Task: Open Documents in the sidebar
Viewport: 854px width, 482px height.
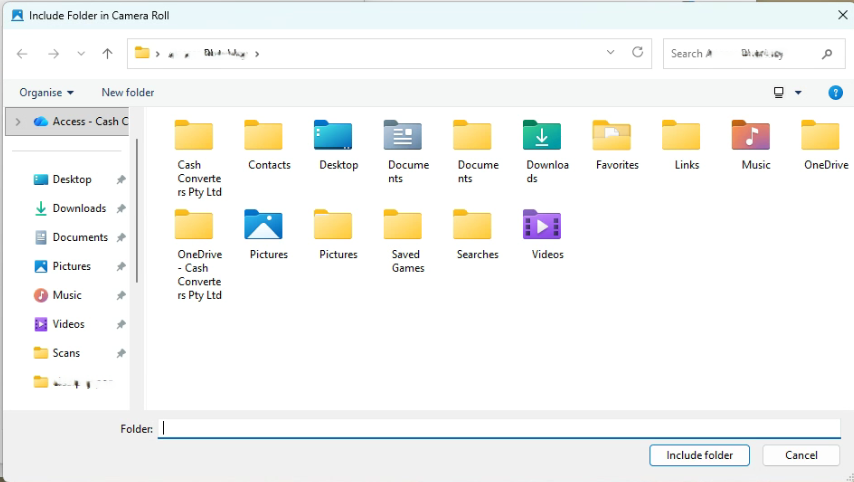Action: [x=80, y=237]
